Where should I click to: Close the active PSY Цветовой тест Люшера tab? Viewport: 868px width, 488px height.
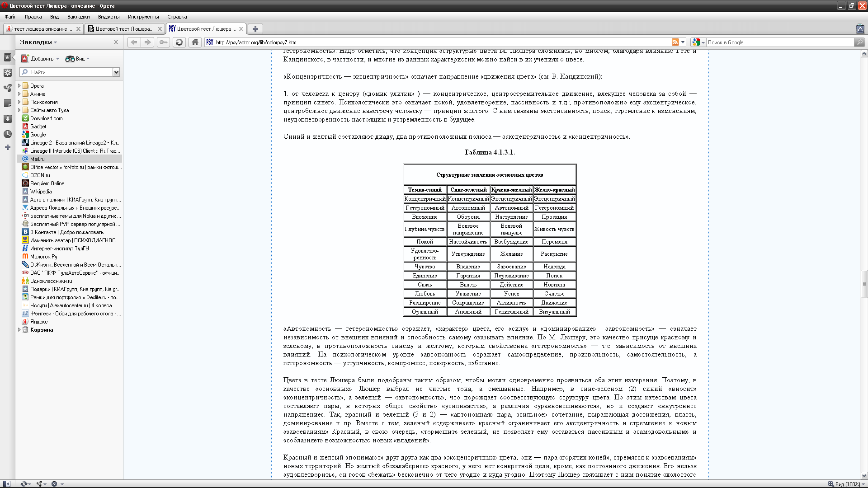pyautogui.click(x=241, y=29)
